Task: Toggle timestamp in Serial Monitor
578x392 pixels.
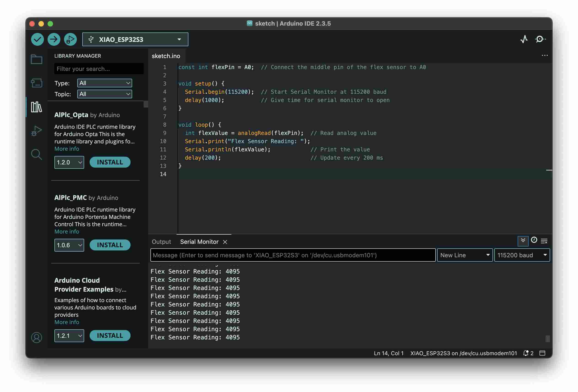Action: pos(534,240)
